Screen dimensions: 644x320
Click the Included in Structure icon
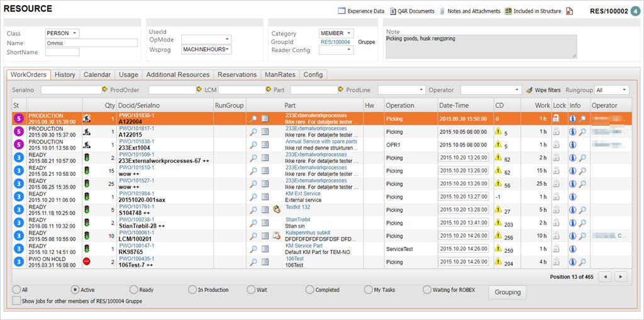tap(507, 11)
